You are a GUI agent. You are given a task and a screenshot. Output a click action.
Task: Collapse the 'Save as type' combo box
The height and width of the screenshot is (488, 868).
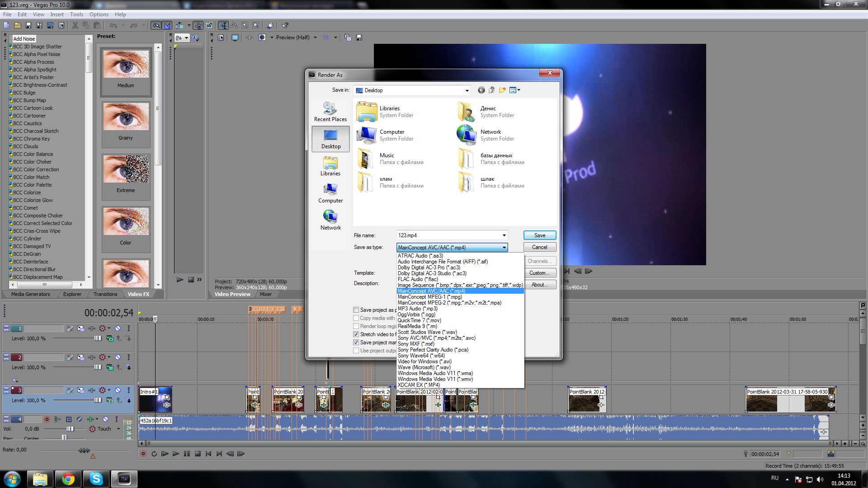pos(504,248)
